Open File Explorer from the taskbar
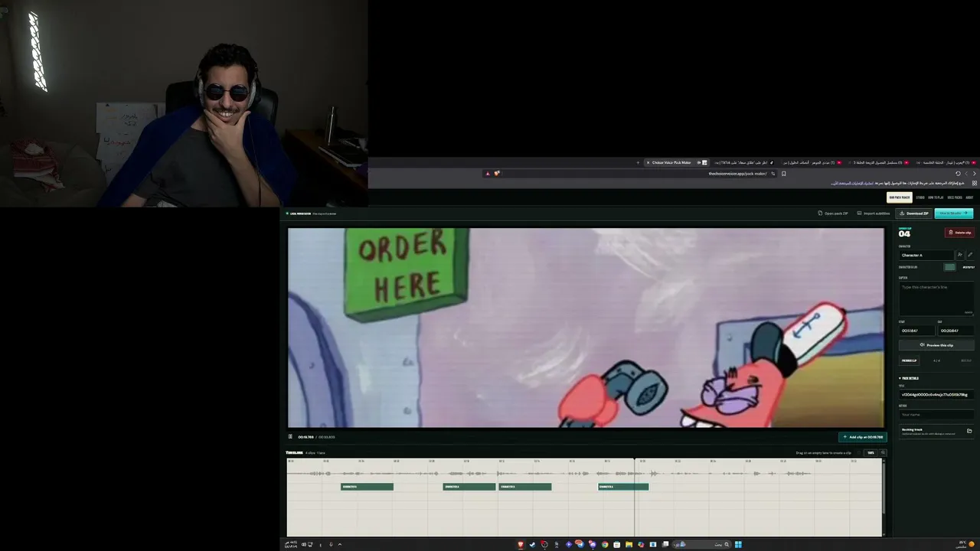 (x=629, y=545)
